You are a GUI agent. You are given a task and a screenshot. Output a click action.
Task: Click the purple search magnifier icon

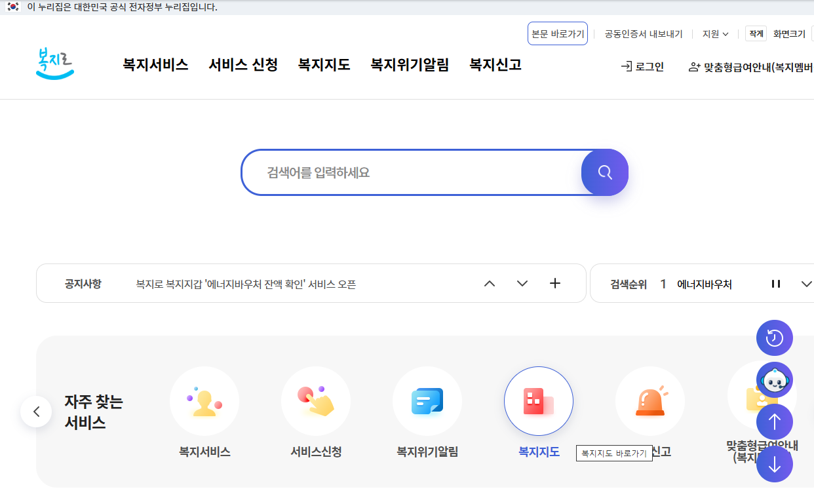coord(604,172)
